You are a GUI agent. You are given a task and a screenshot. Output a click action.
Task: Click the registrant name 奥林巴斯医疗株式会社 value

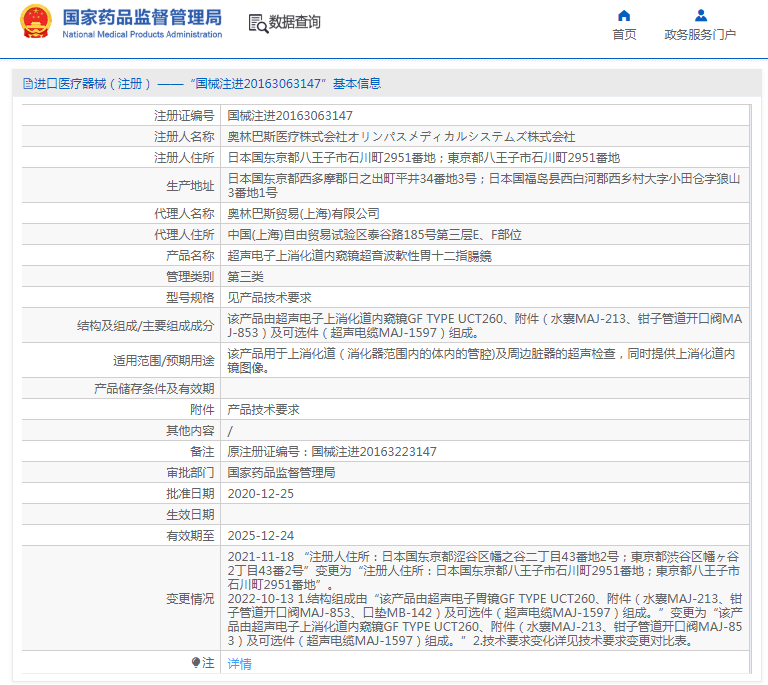(401, 137)
